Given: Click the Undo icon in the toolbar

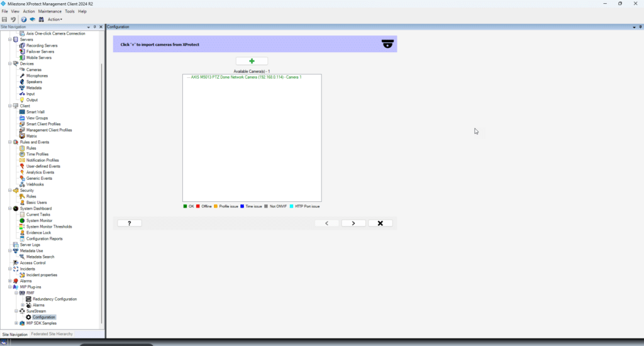Looking at the screenshot, I should pos(13,20).
